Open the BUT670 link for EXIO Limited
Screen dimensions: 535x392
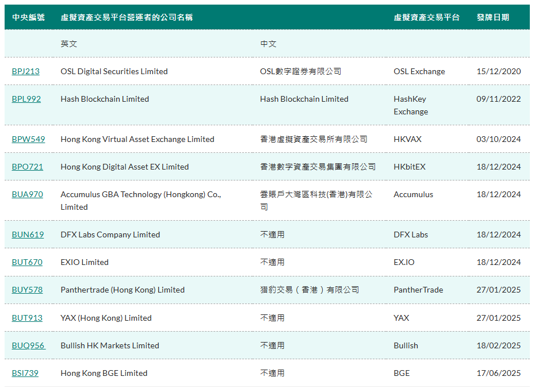pos(26,262)
